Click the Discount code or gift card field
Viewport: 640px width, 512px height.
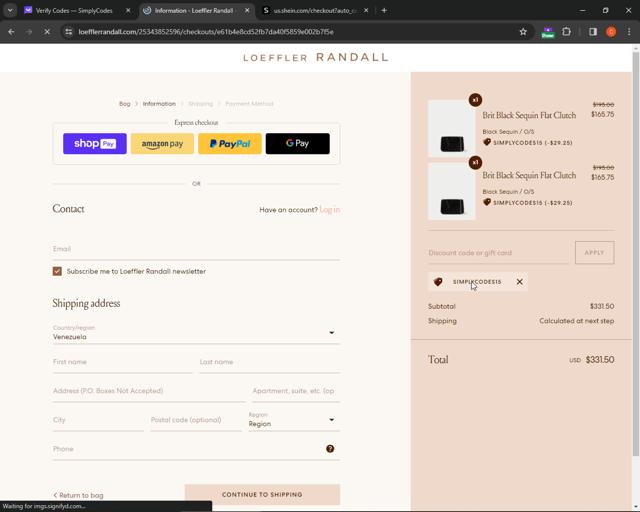498,253
